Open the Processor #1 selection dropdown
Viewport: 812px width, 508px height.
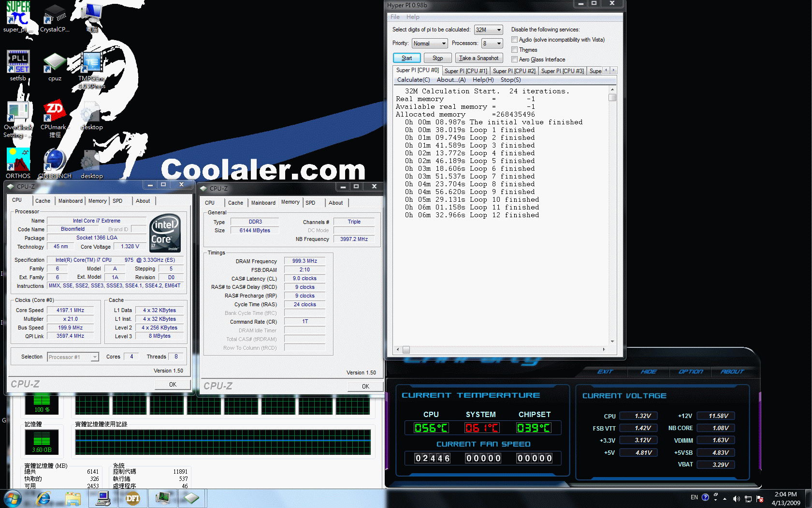click(73, 357)
